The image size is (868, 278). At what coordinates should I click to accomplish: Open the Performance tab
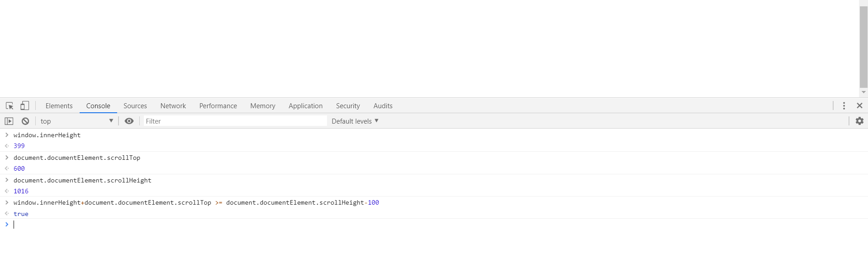[218, 106]
